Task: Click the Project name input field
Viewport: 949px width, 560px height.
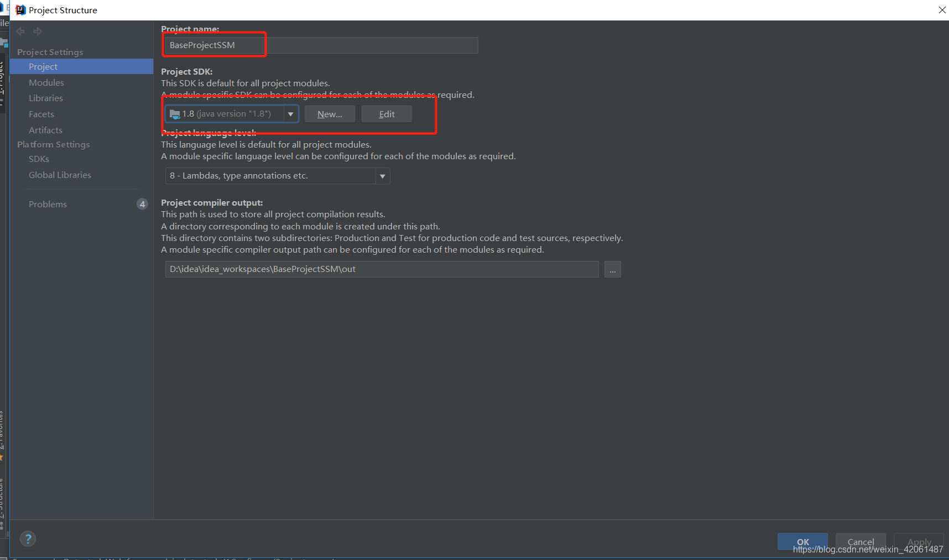Action: [321, 45]
